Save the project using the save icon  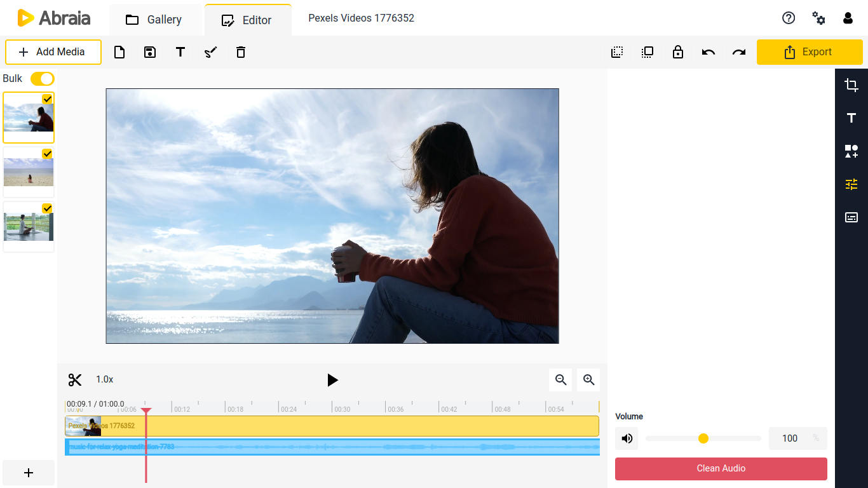150,52
